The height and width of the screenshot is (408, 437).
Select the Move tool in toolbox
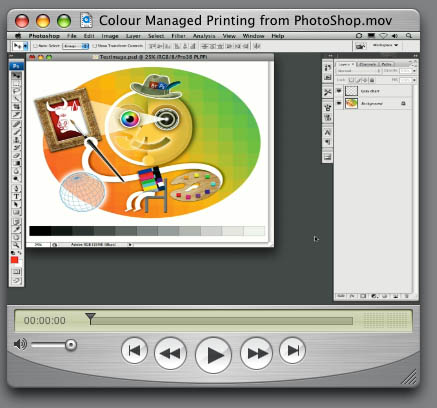tap(16, 75)
